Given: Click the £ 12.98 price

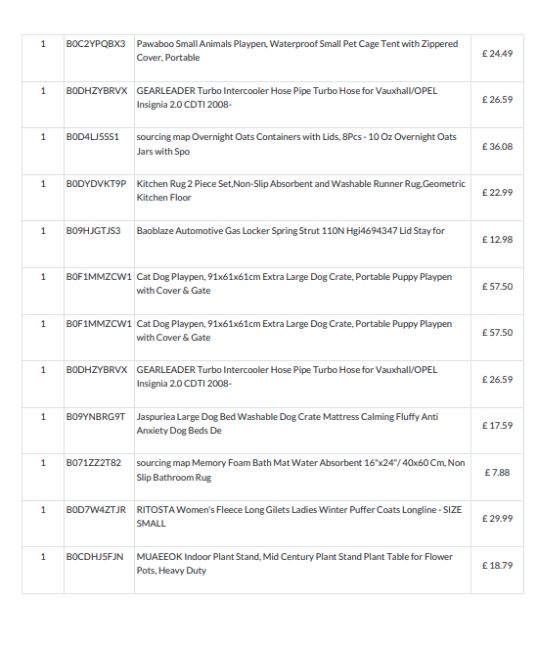Looking at the screenshot, I should [x=497, y=240].
